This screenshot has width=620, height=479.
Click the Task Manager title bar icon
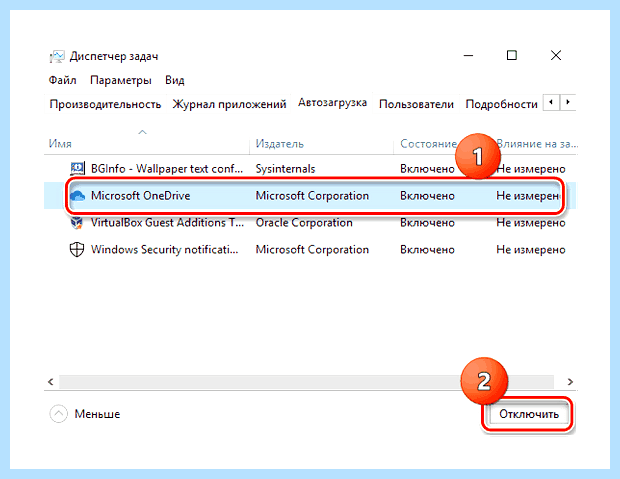click(57, 56)
